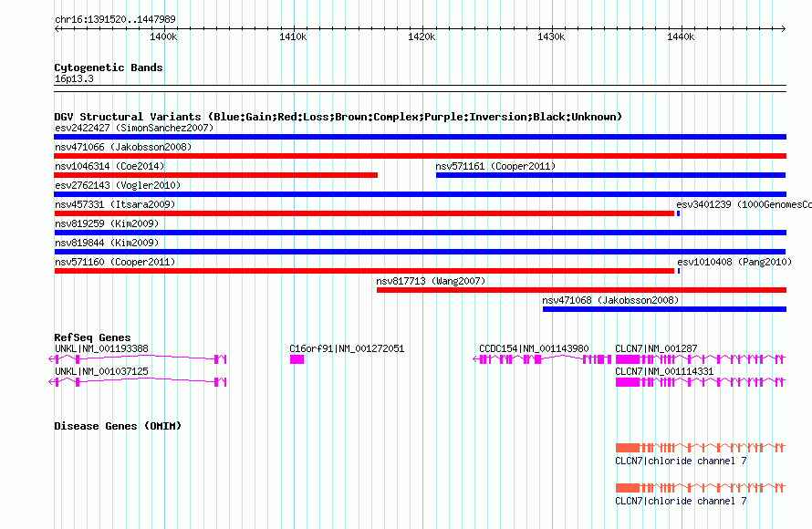This screenshot has width=812, height=529.
Task: Click the chr16:1391520..1447989 coordinate label
Action: pos(115,19)
